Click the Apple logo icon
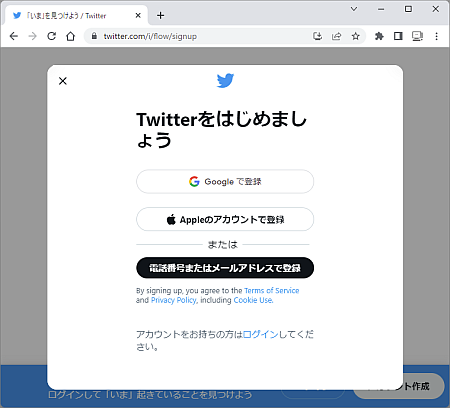The image size is (450, 408). point(171,219)
